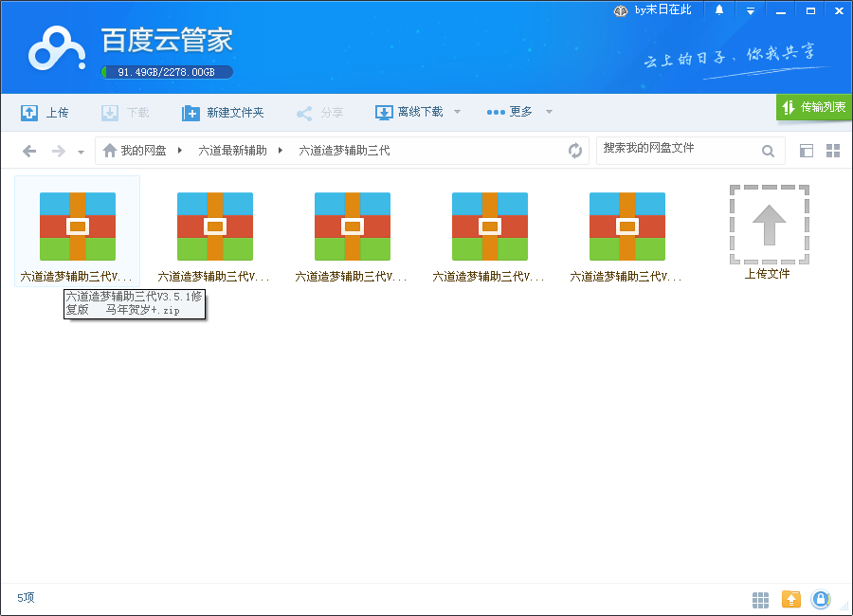Screen dimensions: 853x616
Task: Click the 上传文件 upload placeholder
Action: (x=769, y=232)
